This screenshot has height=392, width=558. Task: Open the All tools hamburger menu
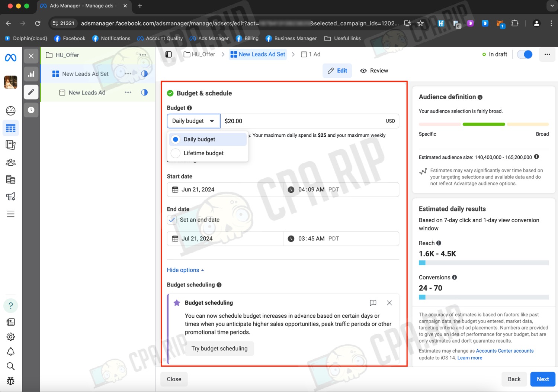pyautogui.click(x=11, y=214)
